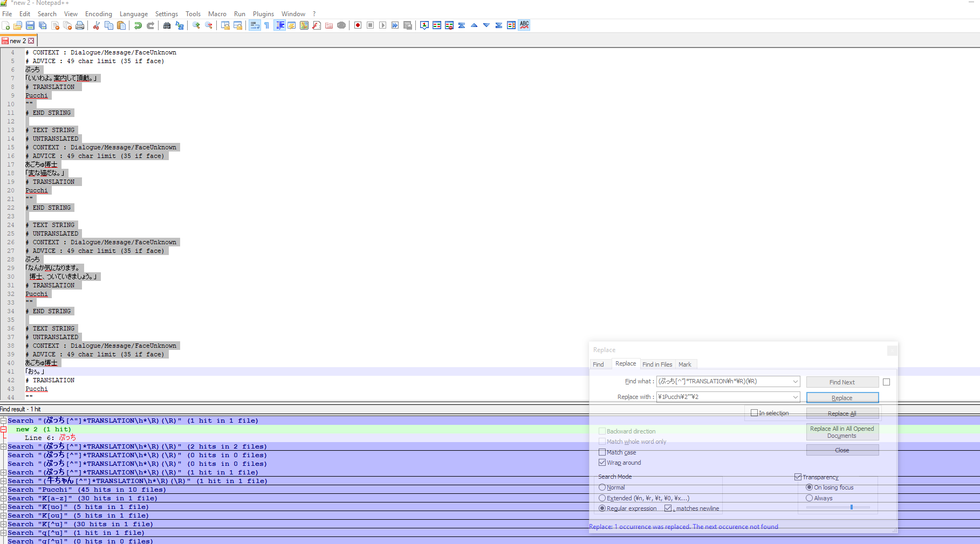Open the Function List icon
The image size is (980, 544).
point(317,25)
